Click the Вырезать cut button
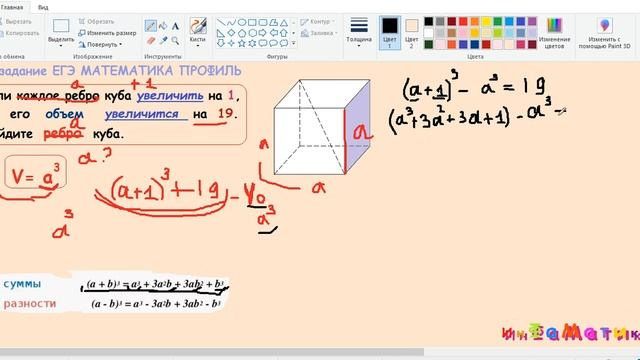The width and height of the screenshot is (640, 360). click(x=15, y=22)
